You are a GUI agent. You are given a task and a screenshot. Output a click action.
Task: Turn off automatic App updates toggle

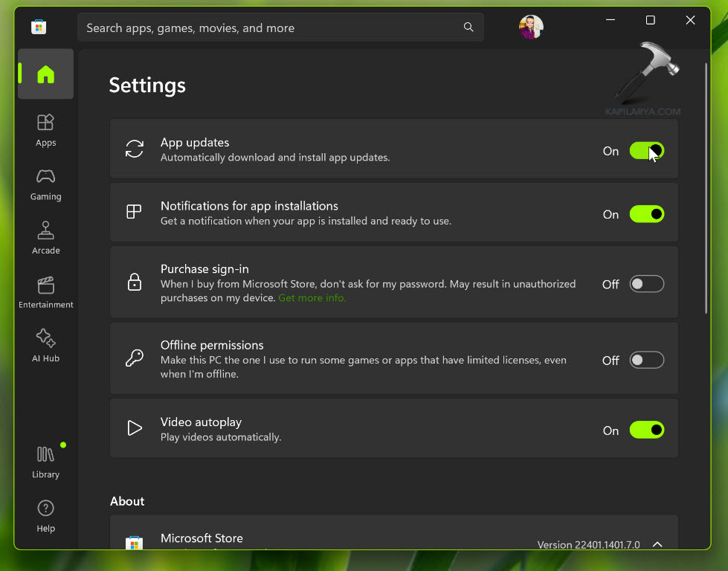646,151
